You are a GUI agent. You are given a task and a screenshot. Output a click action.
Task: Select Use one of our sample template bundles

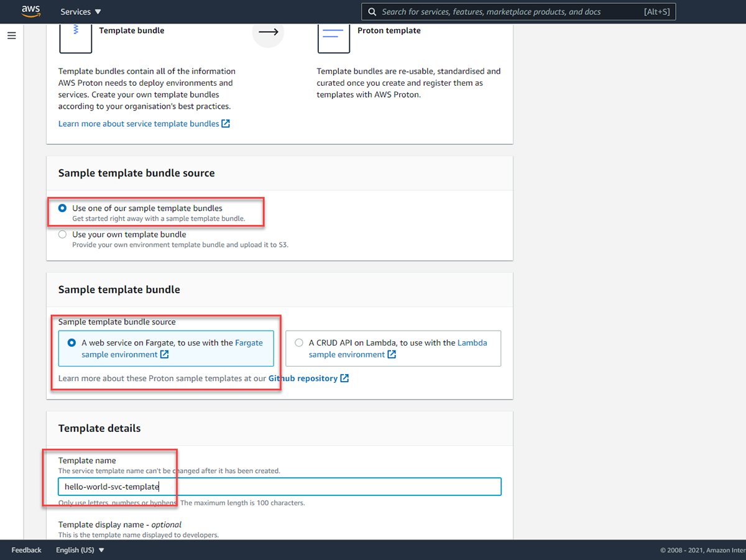pos(62,208)
